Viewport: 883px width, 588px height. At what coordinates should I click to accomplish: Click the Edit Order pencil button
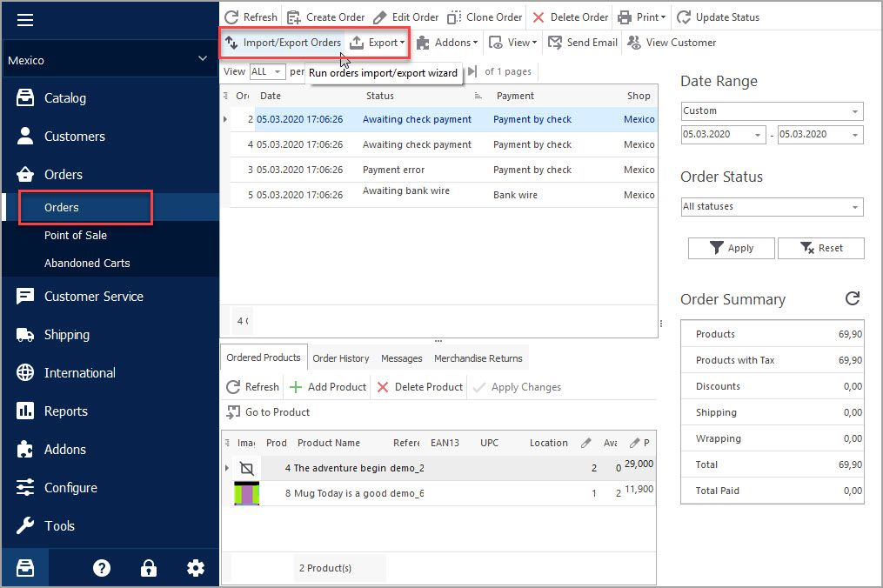tap(406, 17)
